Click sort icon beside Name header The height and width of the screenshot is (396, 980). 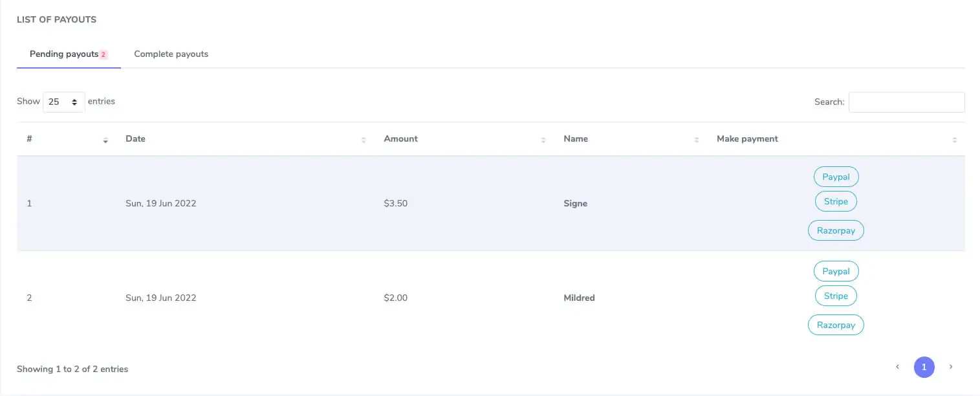point(697,140)
